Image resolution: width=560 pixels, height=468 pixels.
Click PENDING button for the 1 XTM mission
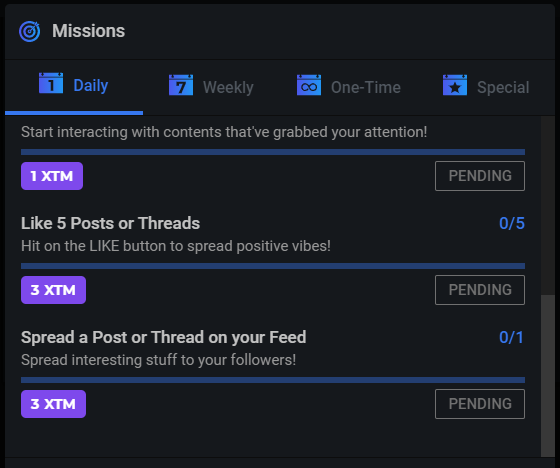pos(480,176)
